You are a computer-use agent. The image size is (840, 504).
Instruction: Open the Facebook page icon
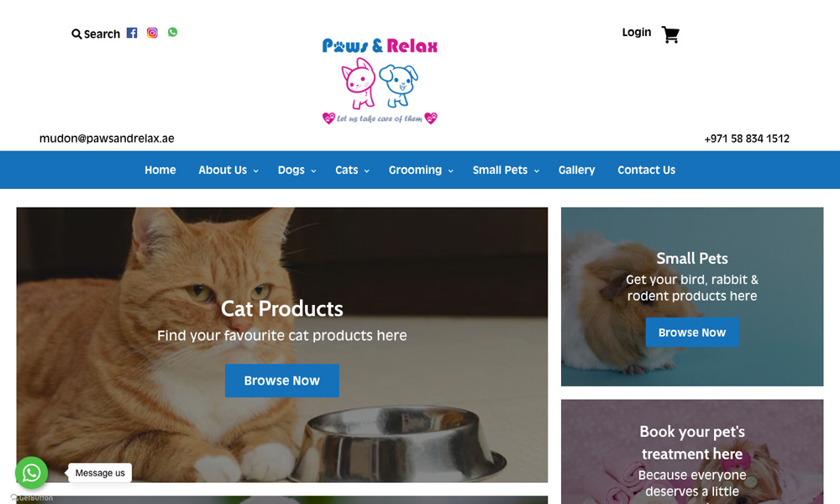(132, 33)
